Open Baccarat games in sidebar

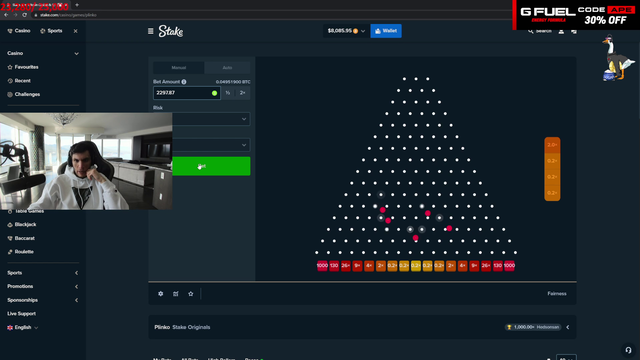21,238
